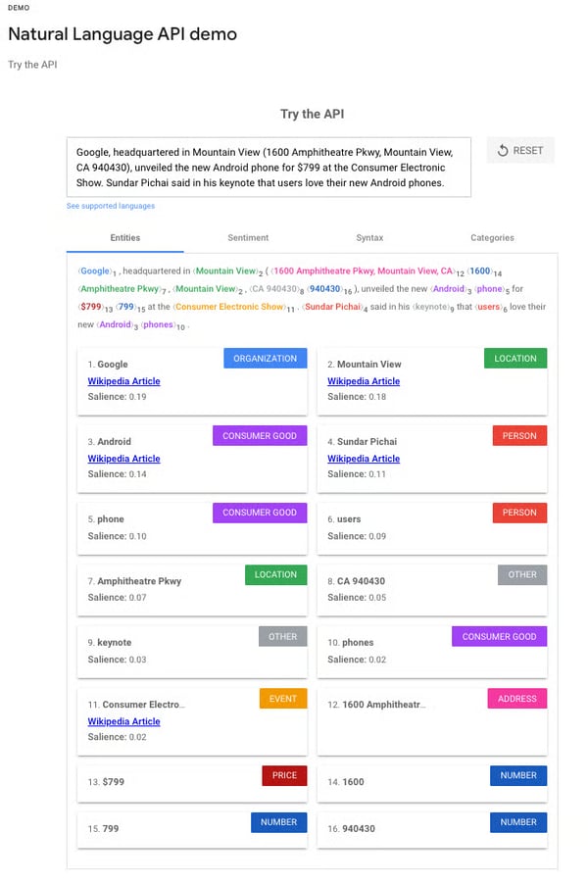
Task: Click the ORGANIZATION tag on the Google card
Action: (266, 358)
